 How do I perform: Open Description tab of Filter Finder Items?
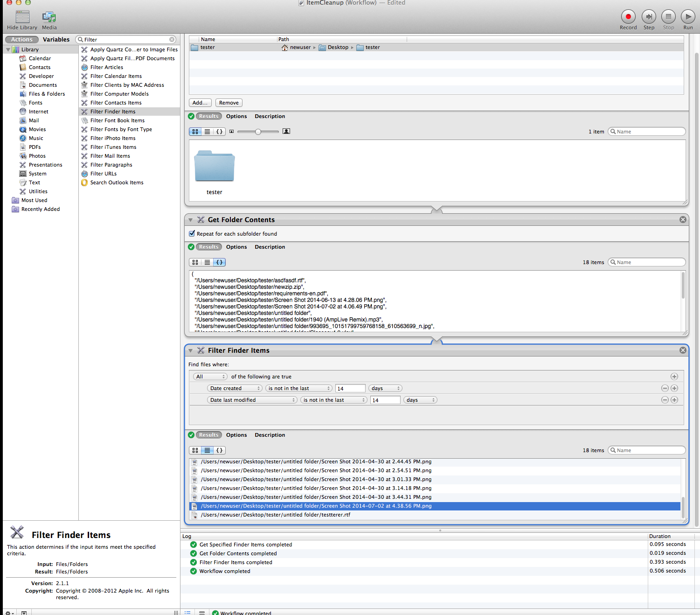point(270,435)
